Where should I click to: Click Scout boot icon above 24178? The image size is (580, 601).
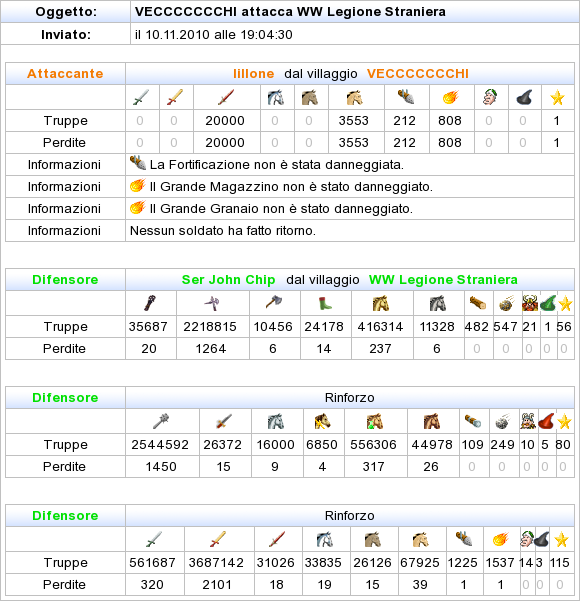point(325,303)
